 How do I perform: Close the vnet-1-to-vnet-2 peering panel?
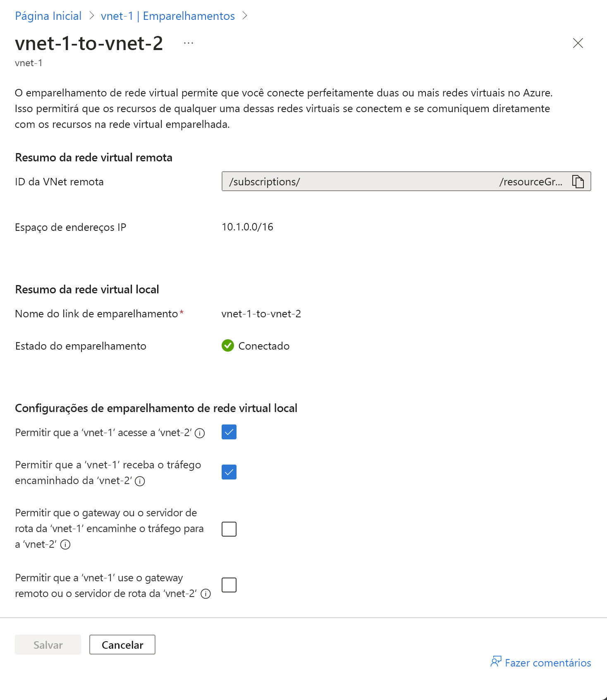578,43
